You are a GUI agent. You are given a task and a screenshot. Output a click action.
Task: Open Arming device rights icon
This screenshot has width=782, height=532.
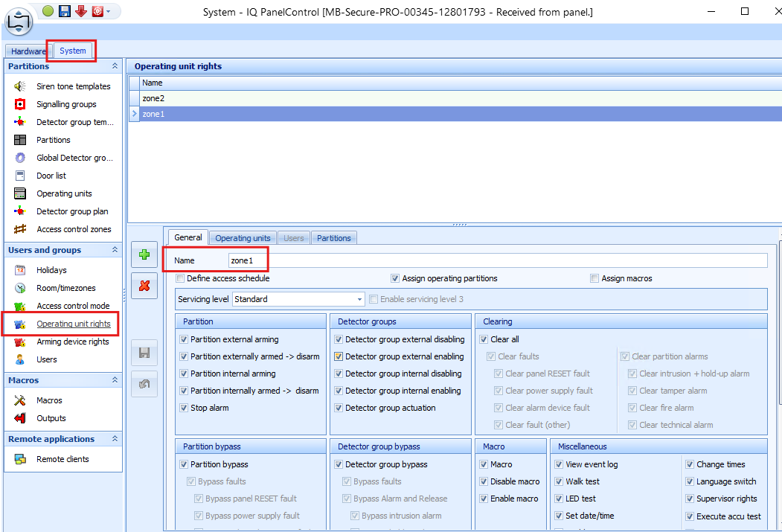tap(20, 342)
